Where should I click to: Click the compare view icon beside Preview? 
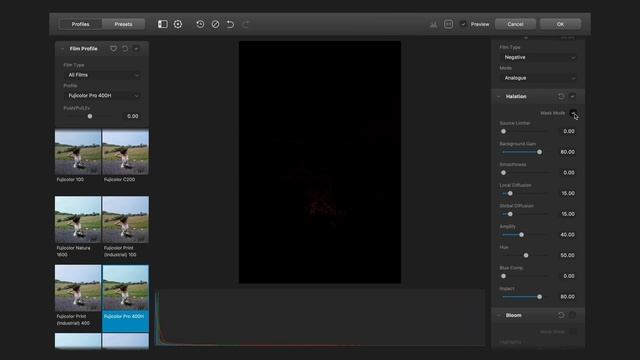point(448,24)
